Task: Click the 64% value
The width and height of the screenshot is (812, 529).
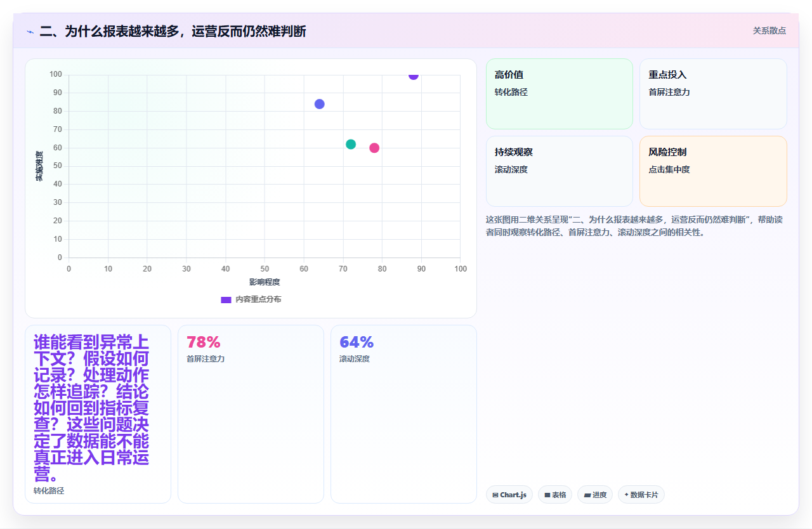Action: pyautogui.click(x=357, y=343)
